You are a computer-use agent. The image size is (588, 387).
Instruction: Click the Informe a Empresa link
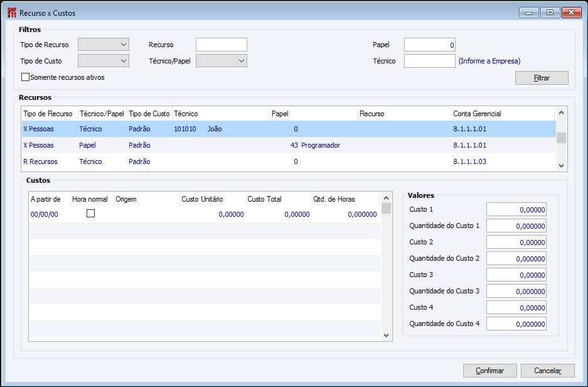(489, 61)
